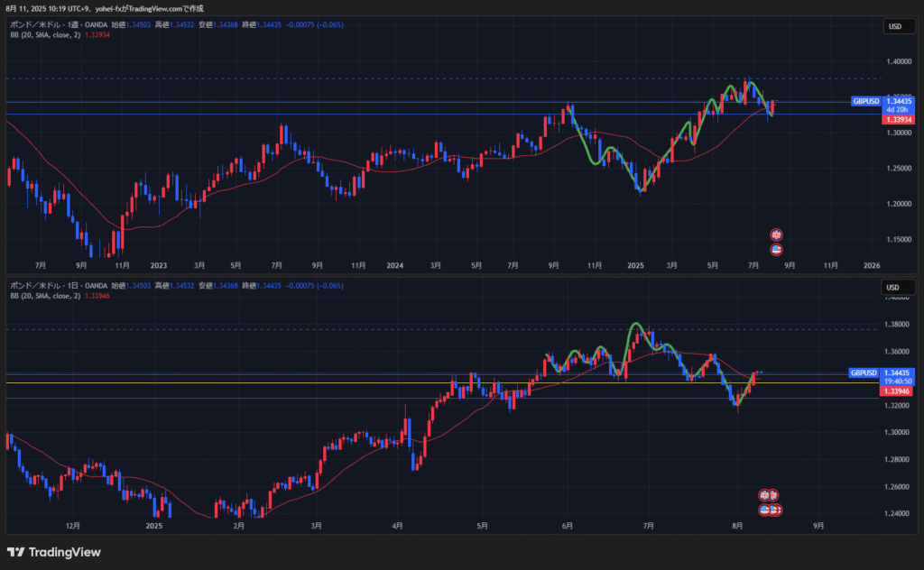Open the UK flag economic event on weekly chart
Screen dimensions: 924x570
point(776,234)
